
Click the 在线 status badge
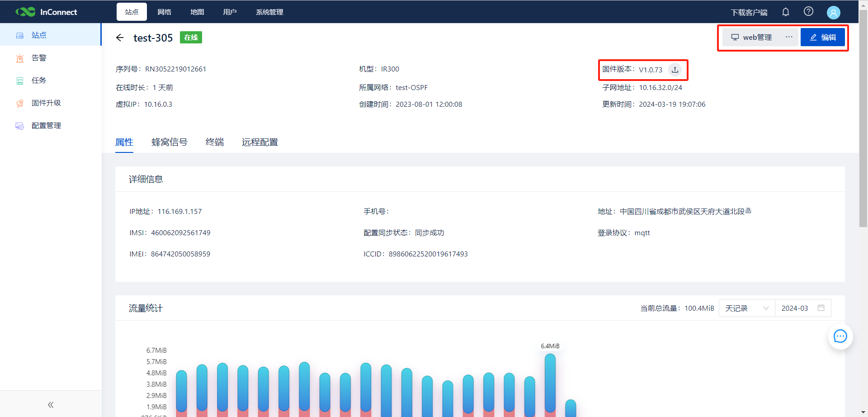pos(191,38)
